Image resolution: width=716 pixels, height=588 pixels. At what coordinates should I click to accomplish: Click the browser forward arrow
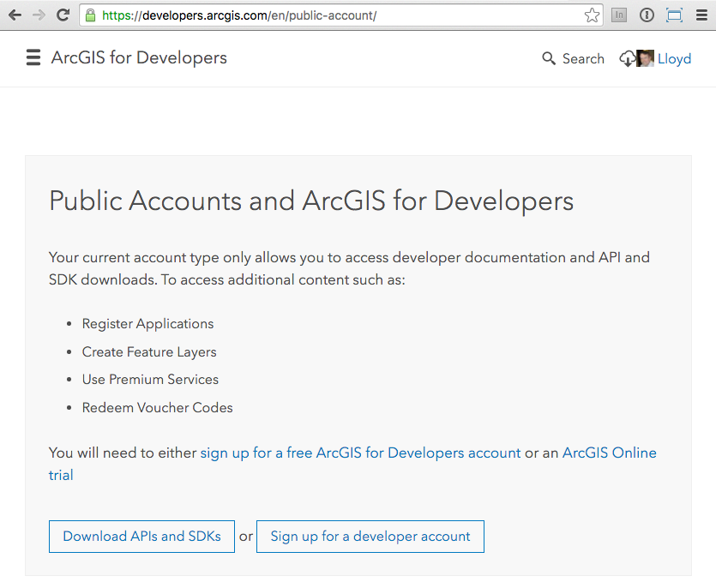click(x=39, y=15)
